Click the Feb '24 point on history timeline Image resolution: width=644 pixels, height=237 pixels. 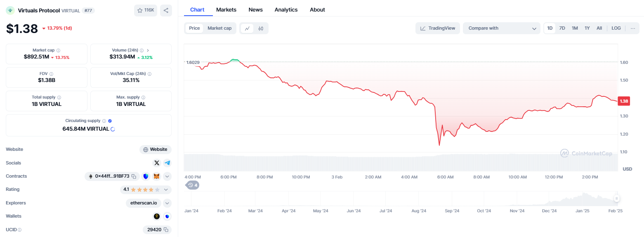(224, 211)
